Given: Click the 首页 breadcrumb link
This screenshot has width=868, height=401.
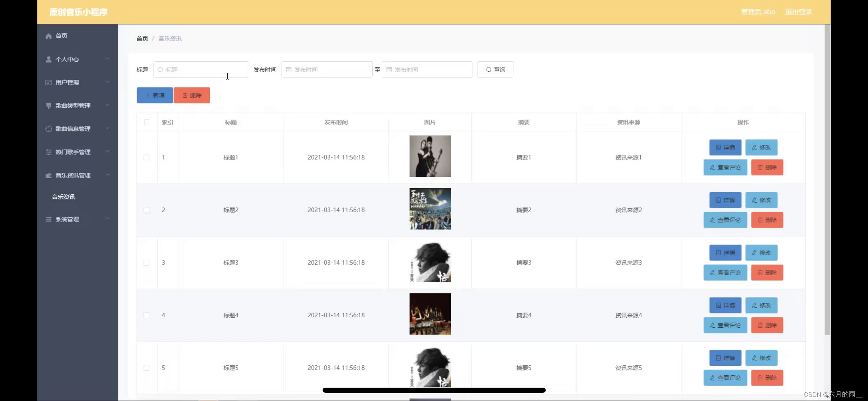Looking at the screenshot, I should coord(142,38).
